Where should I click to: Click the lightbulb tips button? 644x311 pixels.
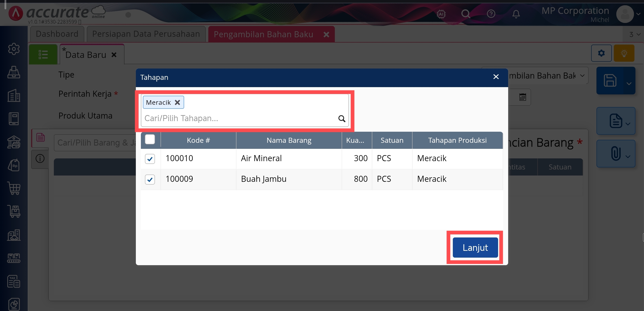(624, 53)
